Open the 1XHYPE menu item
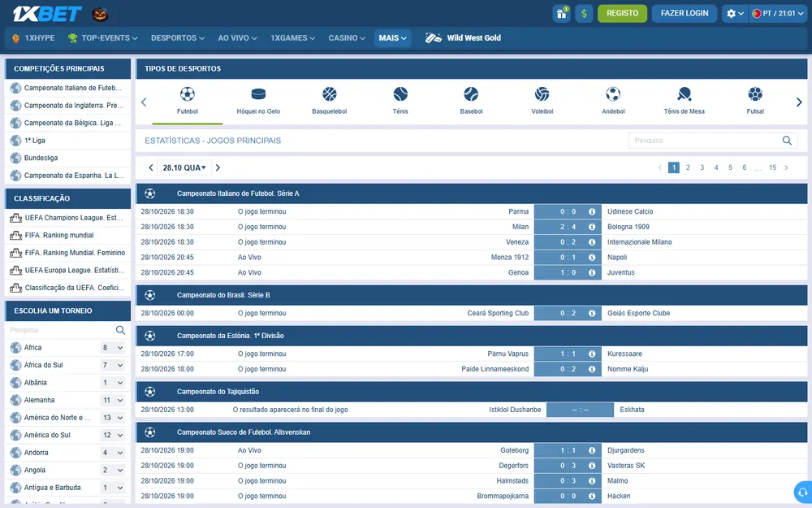 click(x=33, y=38)
